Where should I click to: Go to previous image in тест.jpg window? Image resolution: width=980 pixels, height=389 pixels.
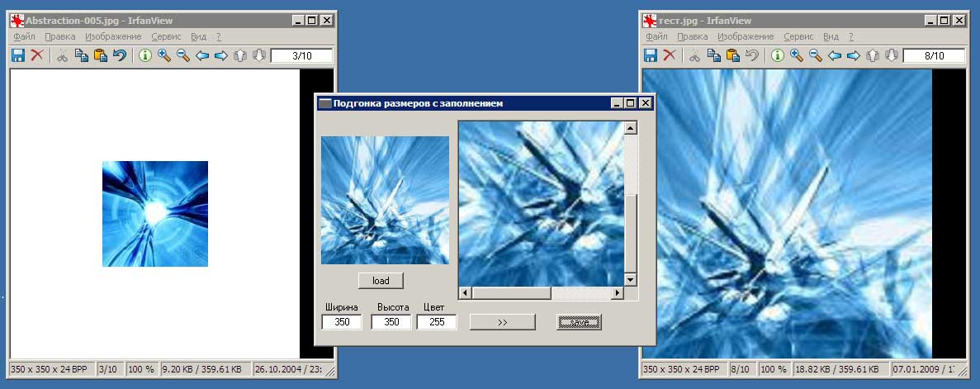click(x=835, y=55)
